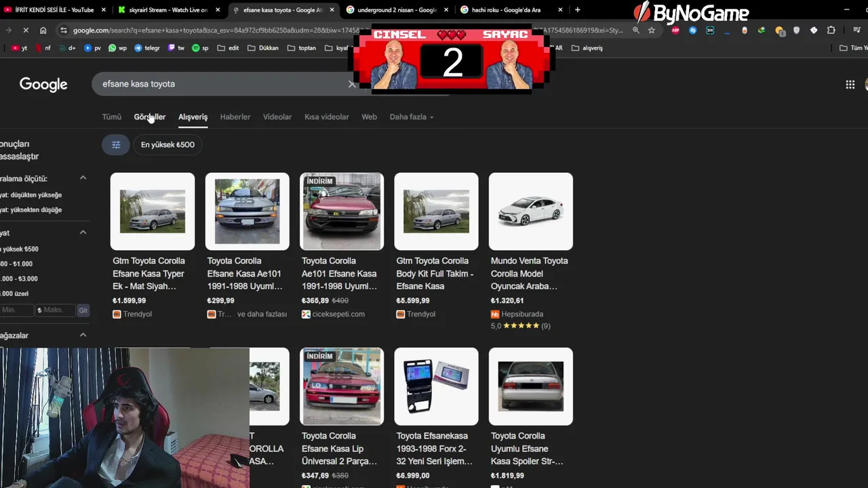This screenshot has width=868, height=488.
Task: Select sort 'düşükten yükseğe'
Action: [x=31, y=195]
